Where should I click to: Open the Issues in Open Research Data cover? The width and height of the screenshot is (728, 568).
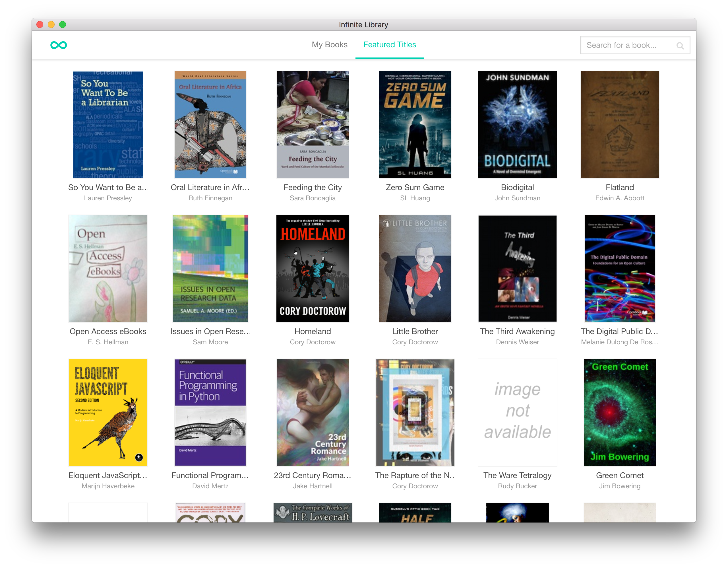pos(210,268)
